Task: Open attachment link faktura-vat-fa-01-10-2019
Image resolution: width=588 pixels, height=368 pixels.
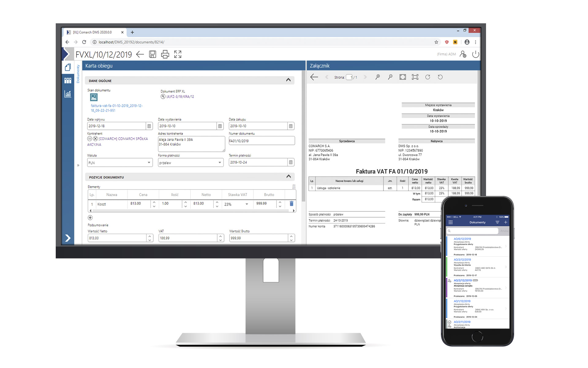Action: tap(117, 108)
